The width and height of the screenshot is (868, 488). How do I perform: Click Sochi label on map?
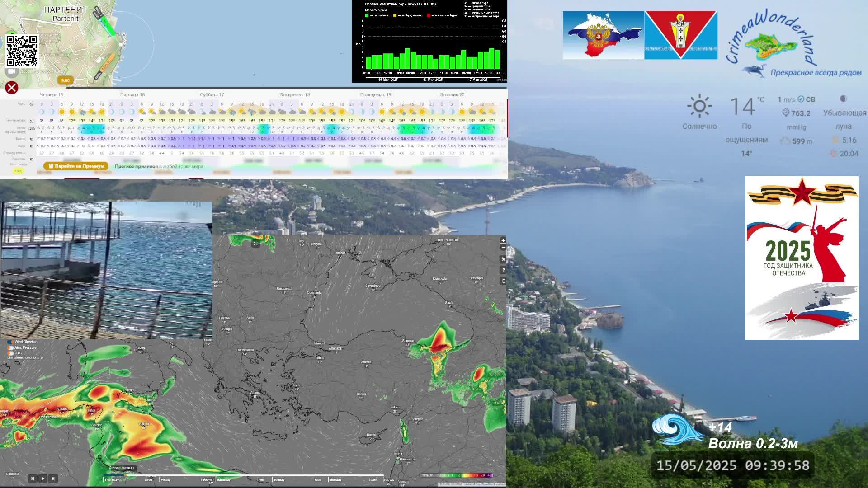point(449,303)
